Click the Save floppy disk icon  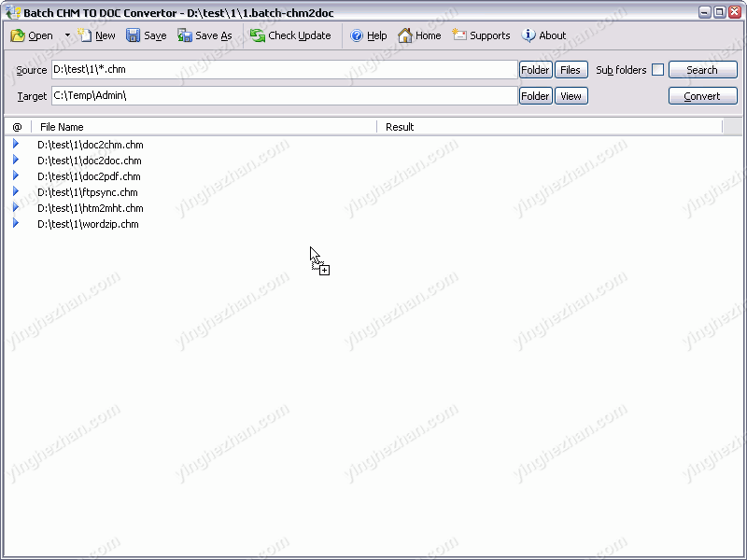point(134,35)
